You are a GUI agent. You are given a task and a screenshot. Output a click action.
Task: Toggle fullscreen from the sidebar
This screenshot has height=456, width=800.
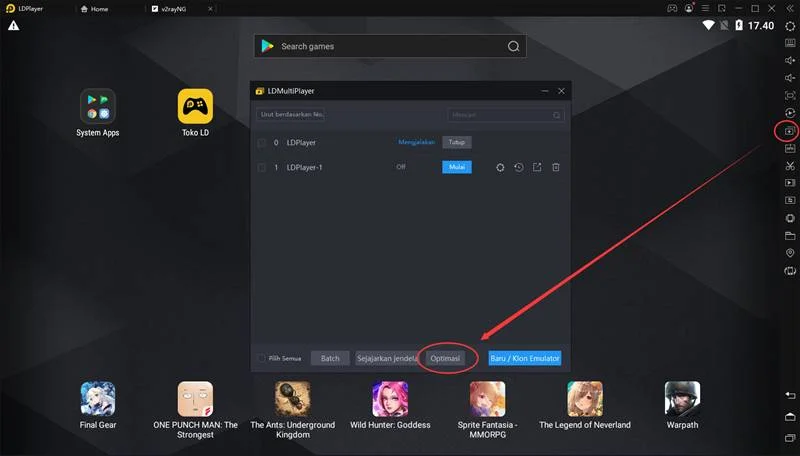tap(790, 95)
